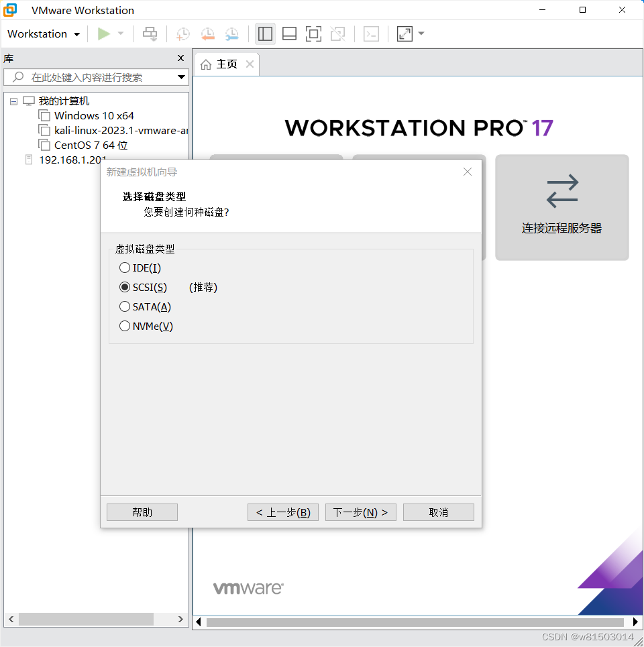Collapse the 我的计算机 tree node

pyautogui.click(x=13, y=101)
